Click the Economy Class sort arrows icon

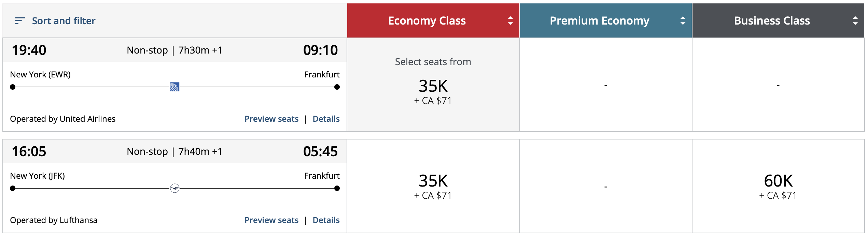(510, 21)
